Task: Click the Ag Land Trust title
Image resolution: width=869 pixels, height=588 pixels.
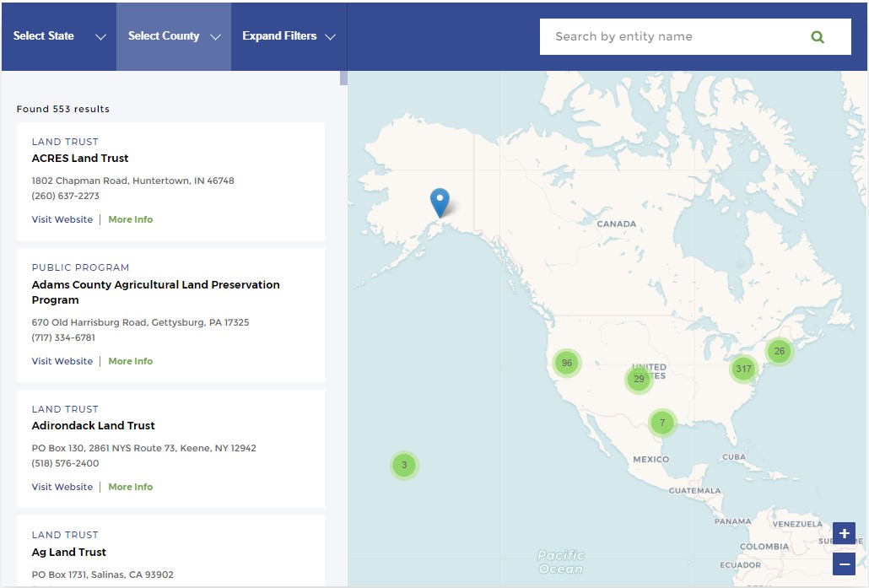Action: pyautogui.click(x=69, y=552)
